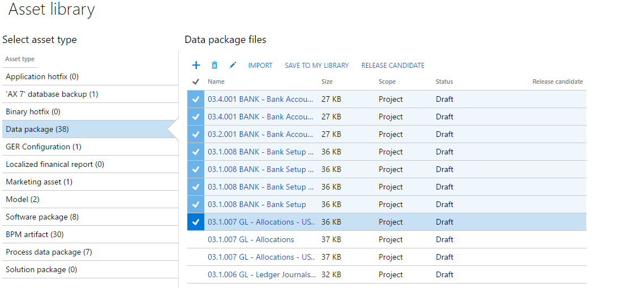The image size is (644, 288).
Task: Sort by the Size column header
Action: tap(327, 82)
